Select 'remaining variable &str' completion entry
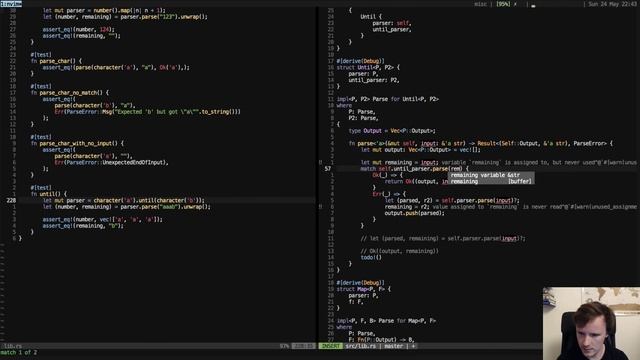Image resolution: width=640 pixels, height=360 pixels. pos(491,175)
